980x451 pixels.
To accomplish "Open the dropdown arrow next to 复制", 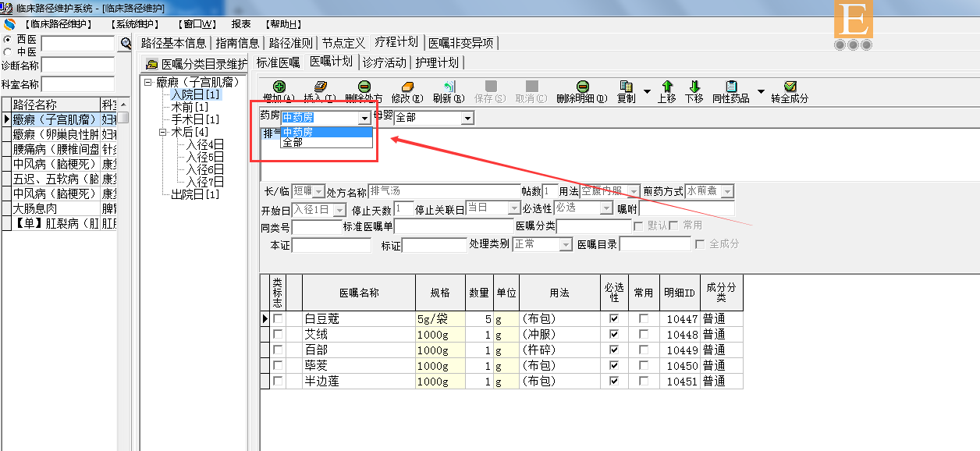I will tap(647, 92).
